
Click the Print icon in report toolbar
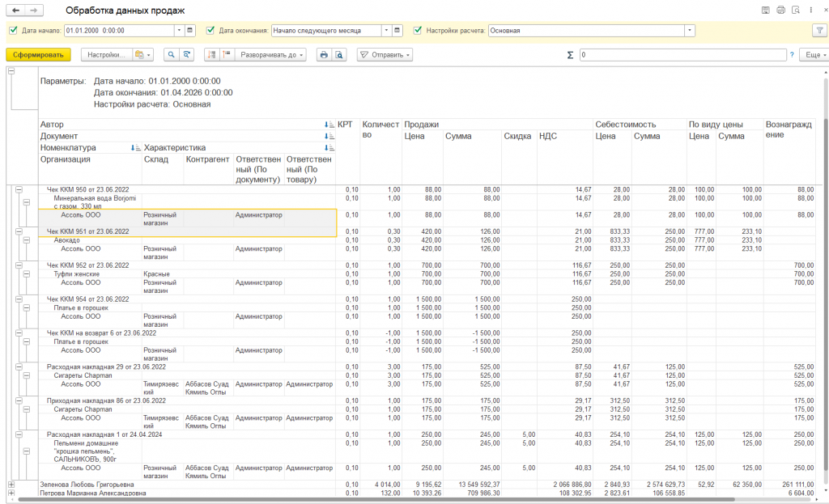point(323,55)
